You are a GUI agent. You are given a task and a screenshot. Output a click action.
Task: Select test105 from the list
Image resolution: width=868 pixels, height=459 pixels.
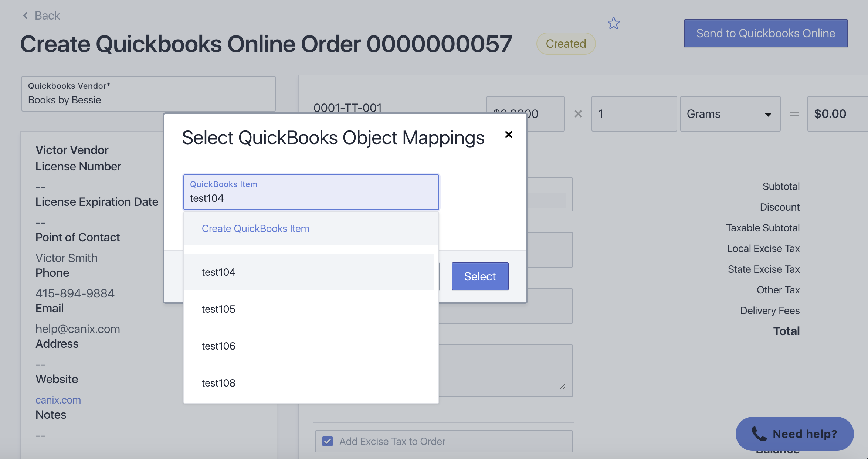click(x=218, y=309)
